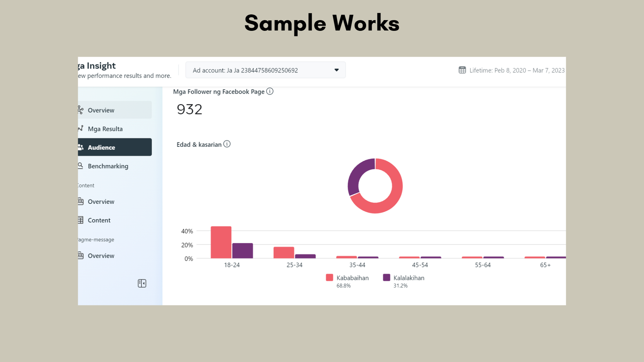The width and height of the screenshot is (644, 362).
Task: Click the 55-64 age label
Action: (483, 265)
